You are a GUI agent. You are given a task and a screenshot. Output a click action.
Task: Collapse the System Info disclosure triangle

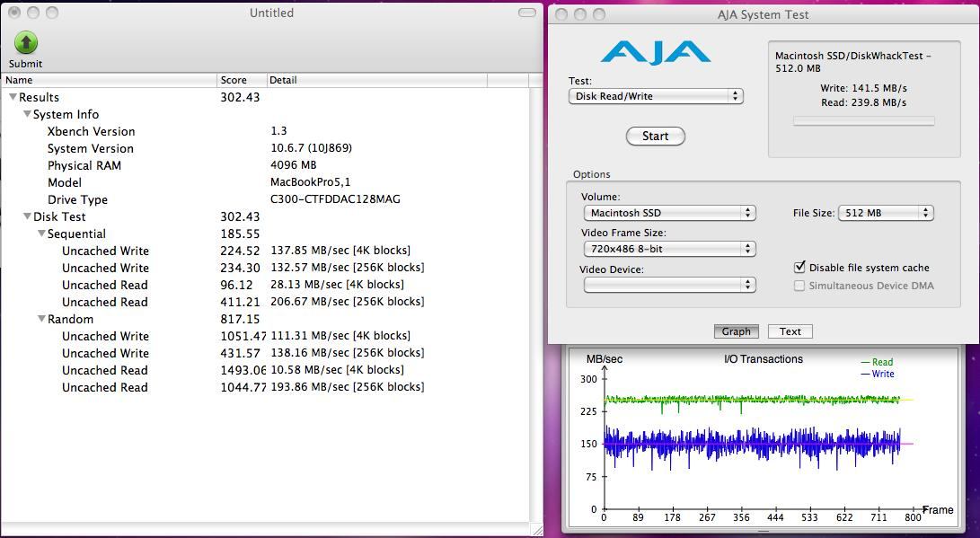pyautogui.click(x=27, y=114)
